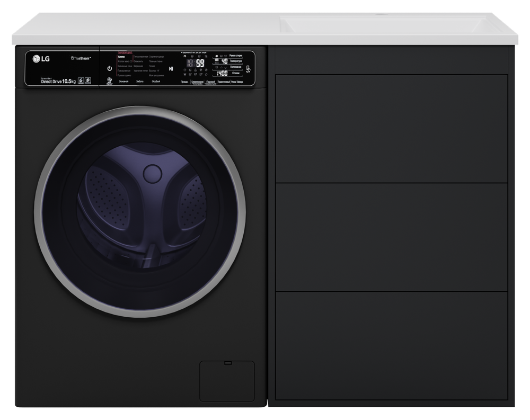The width and height of the screenshot is (530, 420).
Task: Click the first badge icon after 10.5kg
Action: [81, 81]
